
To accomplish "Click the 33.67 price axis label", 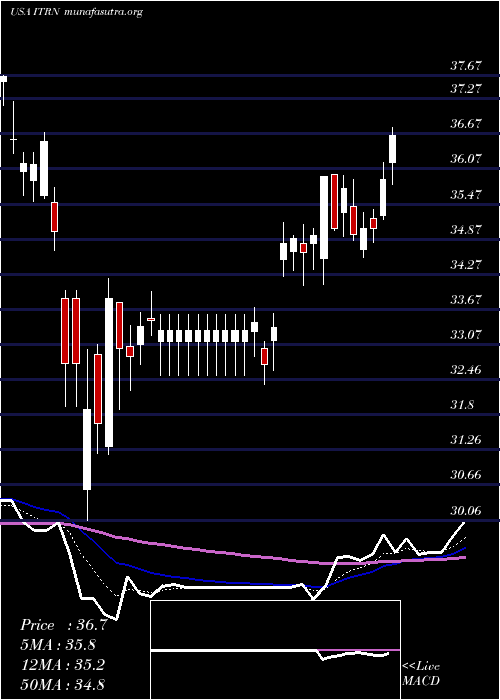I will pos(466,300).
